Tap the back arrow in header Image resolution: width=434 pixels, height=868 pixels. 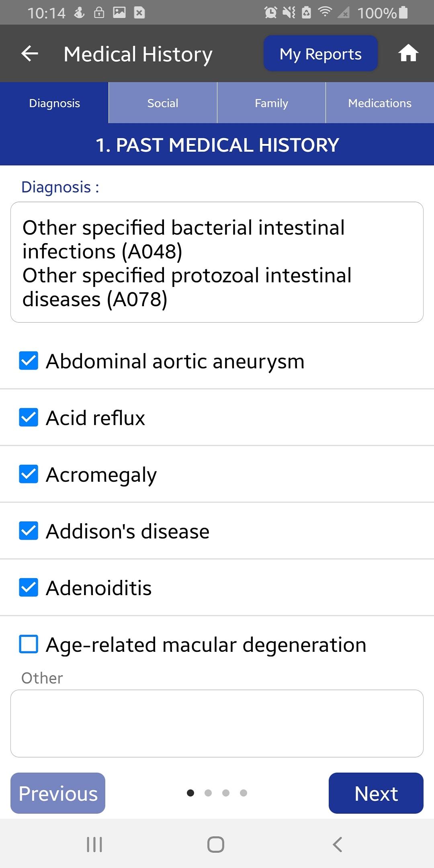point(29,53)
